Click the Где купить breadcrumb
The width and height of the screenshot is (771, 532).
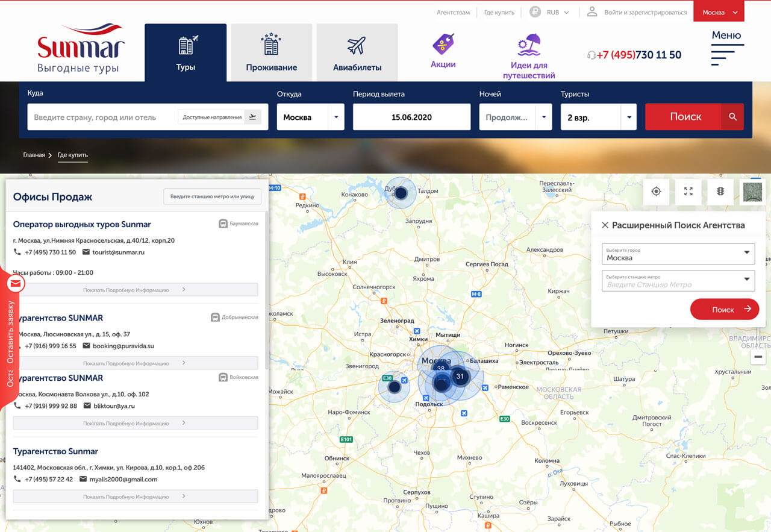73,155
